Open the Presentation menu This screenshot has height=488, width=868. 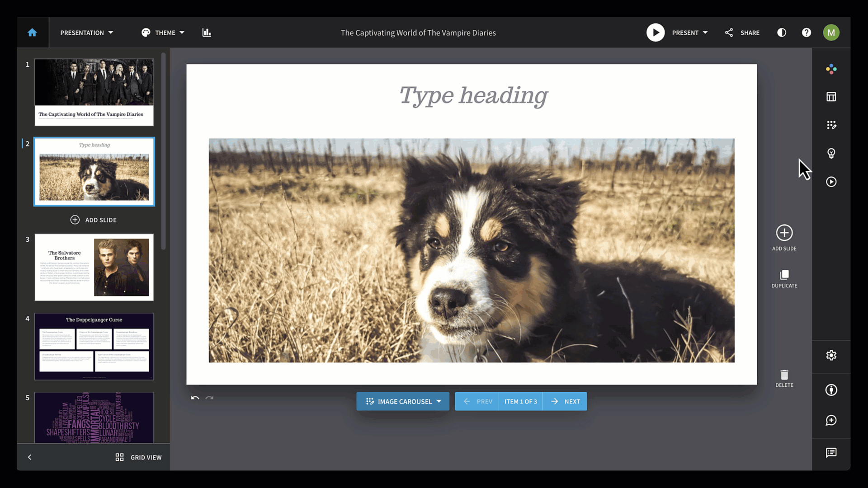pos(86,33)
